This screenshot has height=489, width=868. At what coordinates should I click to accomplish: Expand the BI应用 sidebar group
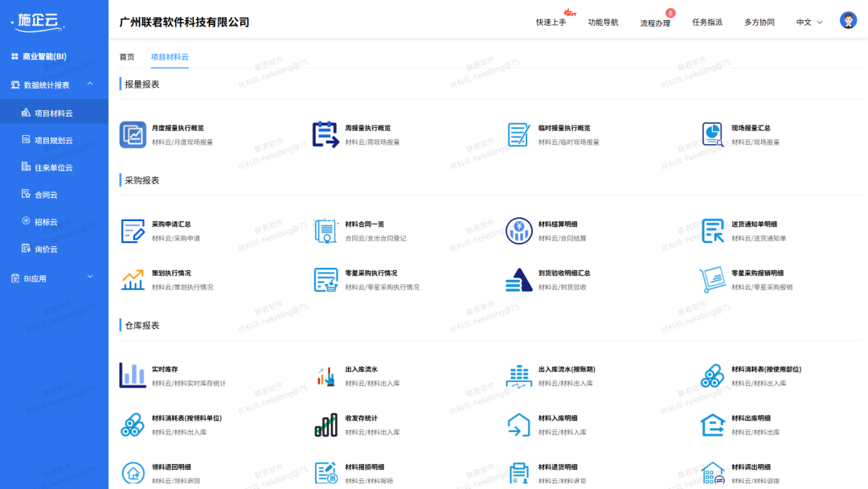54,278
